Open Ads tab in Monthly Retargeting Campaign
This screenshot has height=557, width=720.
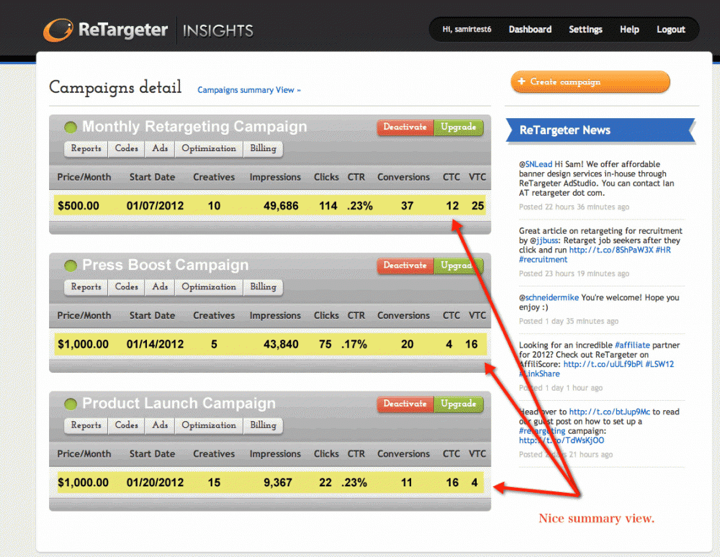(x=160, y=149)
